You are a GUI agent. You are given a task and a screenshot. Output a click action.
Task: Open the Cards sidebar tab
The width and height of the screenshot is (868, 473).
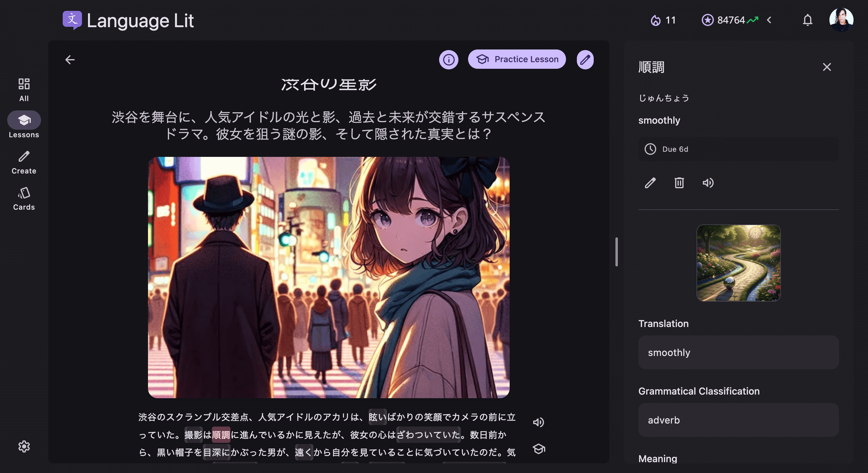click(24, 199)
